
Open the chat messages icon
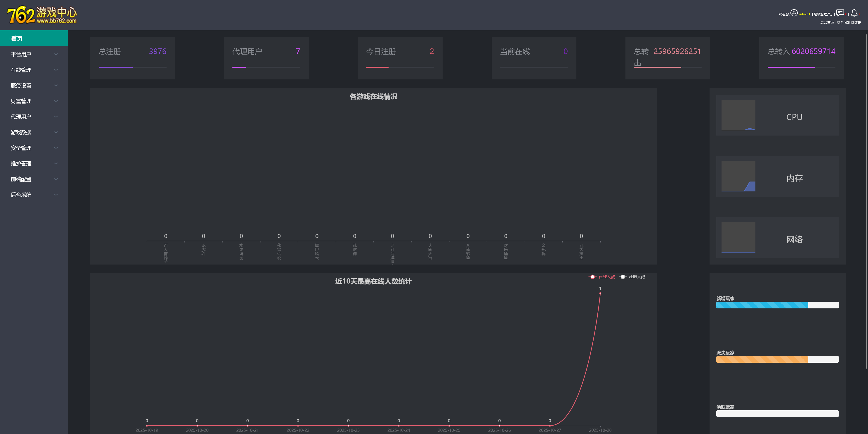(x=840, y=13)
